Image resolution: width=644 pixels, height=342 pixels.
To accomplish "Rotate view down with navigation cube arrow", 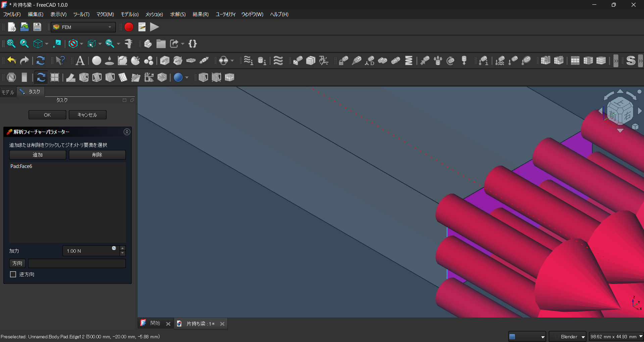I will 620,131.
